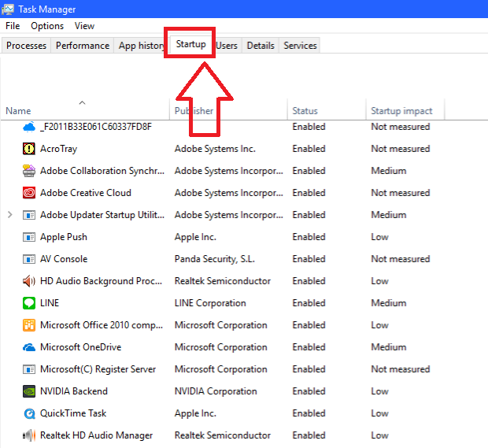Click Not measured in the AV Console row
Screen dimensions: 488x448
401,259
